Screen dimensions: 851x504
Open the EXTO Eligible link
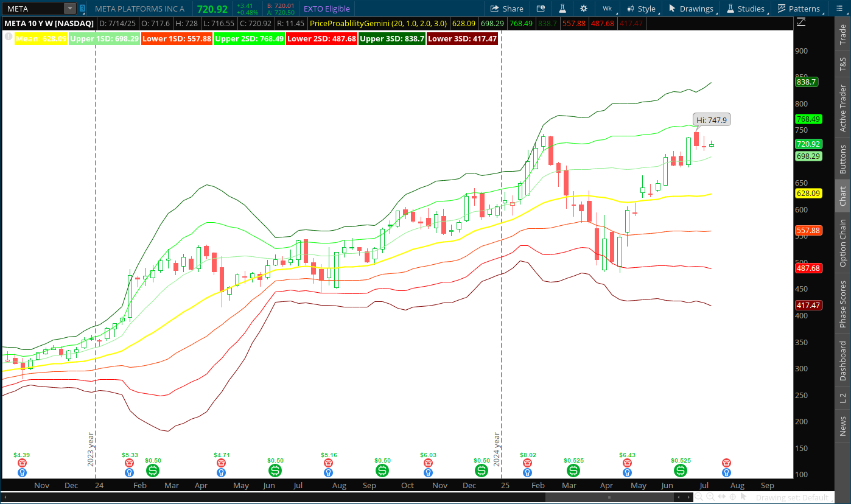click(326, 9)
